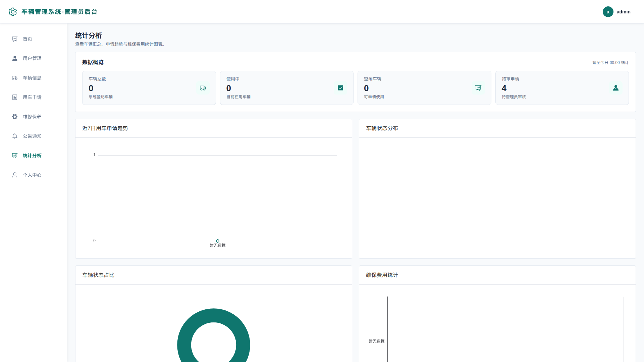The height and width of the screenshot is (362, 644).
Task: Open 公告通知 menu item
Action: (x=34, y=136)
